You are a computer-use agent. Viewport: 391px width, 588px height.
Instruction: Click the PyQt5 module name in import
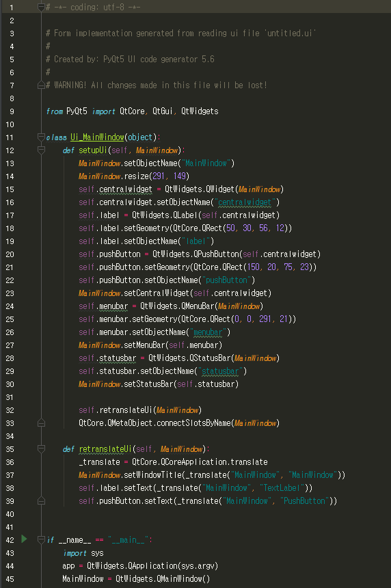(77, 111)
